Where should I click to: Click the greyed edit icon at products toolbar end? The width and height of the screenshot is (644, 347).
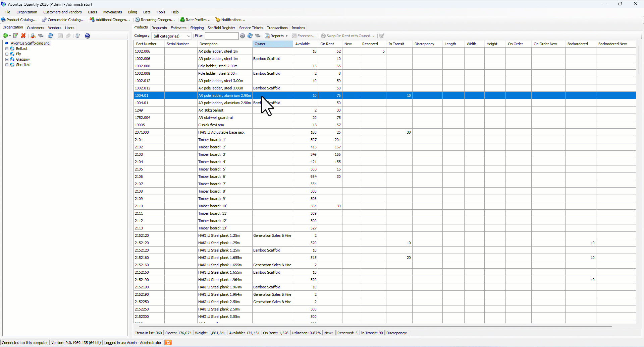click(x=382, y=36)
